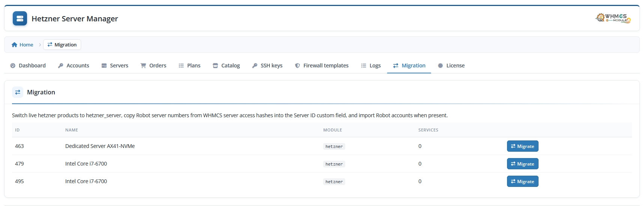View the Logs tab
The width and height of the screenshot is (644, 206).
click(371, 66)
